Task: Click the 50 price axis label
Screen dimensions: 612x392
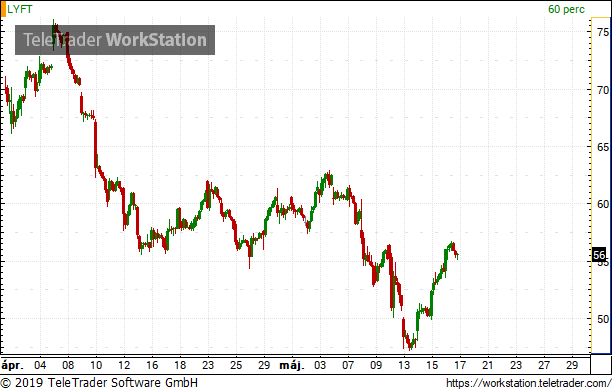Action: click(603, 319)
